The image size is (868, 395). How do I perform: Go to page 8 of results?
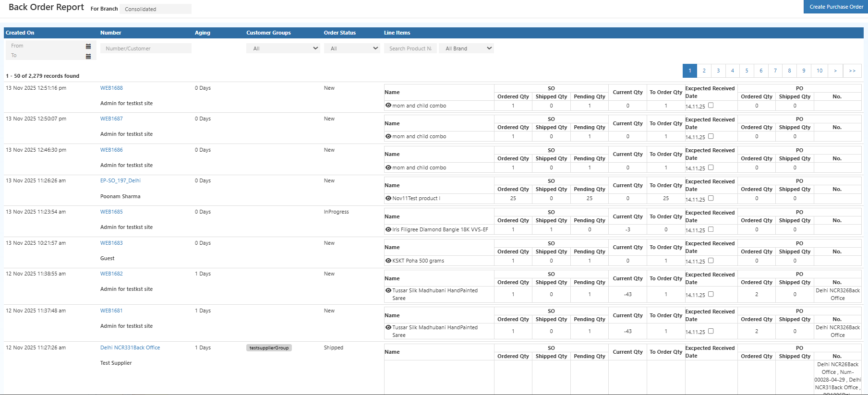click(790, 71)
